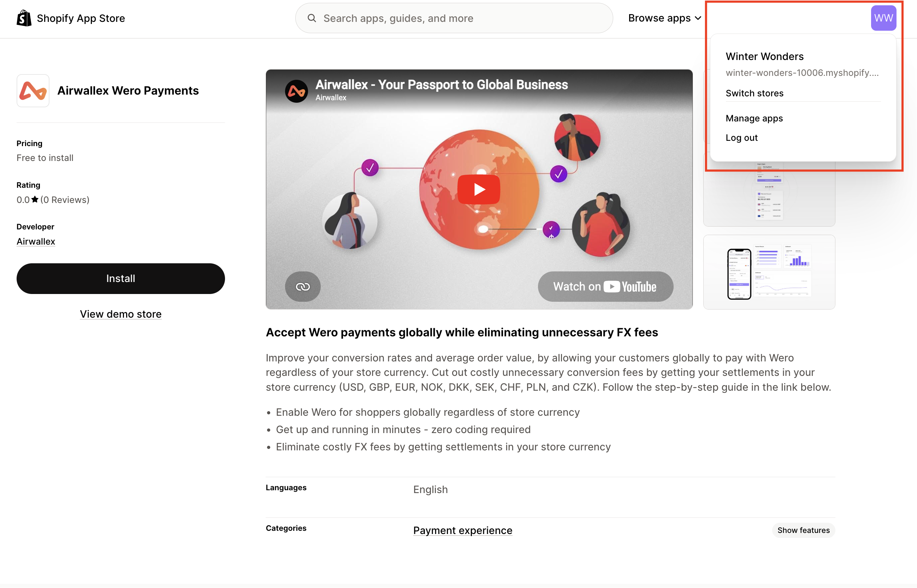Click the video title Airwallex - Your Passport

tap(442, 84)
